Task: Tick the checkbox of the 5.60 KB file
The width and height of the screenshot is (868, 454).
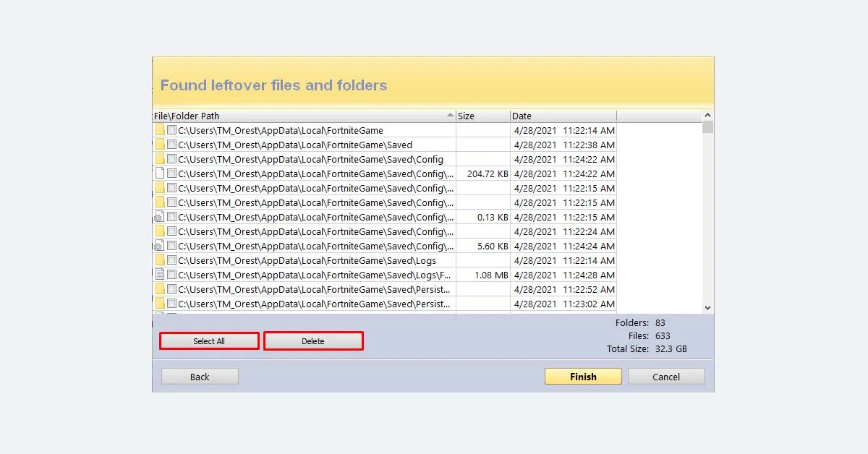Action: [x=171, y=246]
